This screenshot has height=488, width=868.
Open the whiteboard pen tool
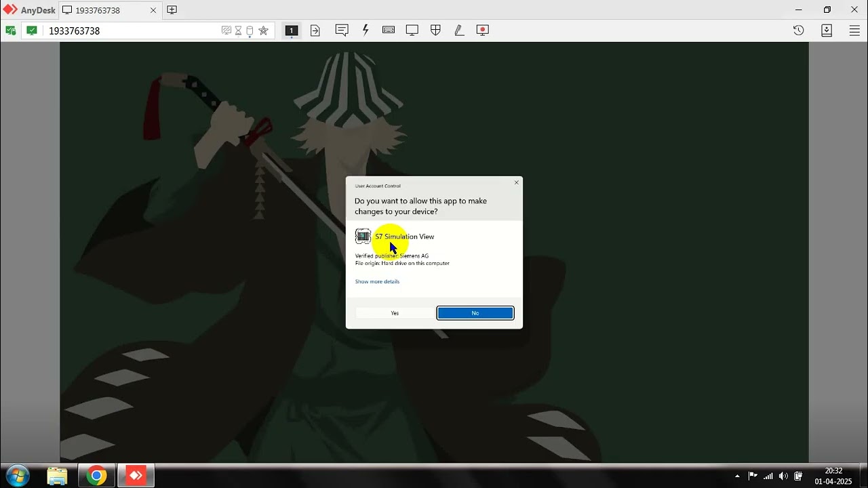point(459,30)
